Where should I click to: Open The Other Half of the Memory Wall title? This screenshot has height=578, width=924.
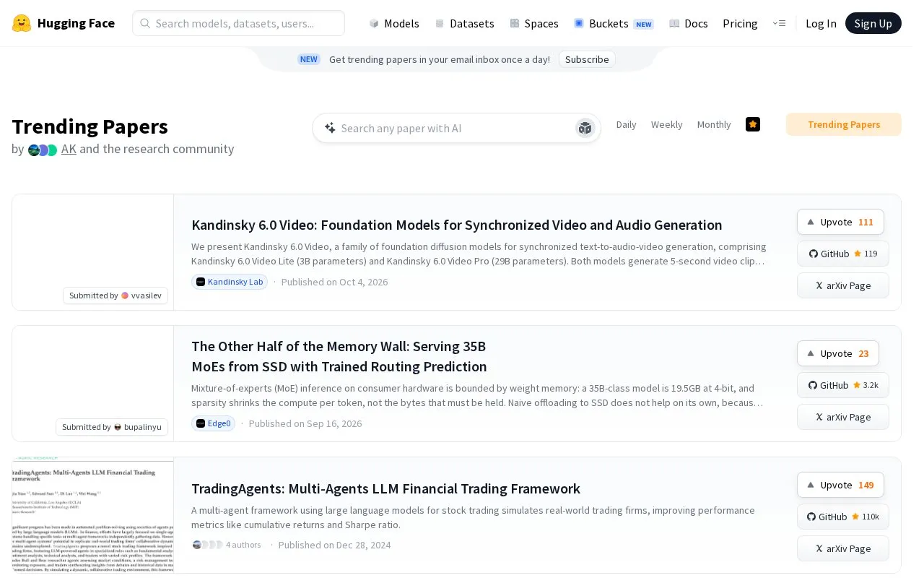point(339,356)
